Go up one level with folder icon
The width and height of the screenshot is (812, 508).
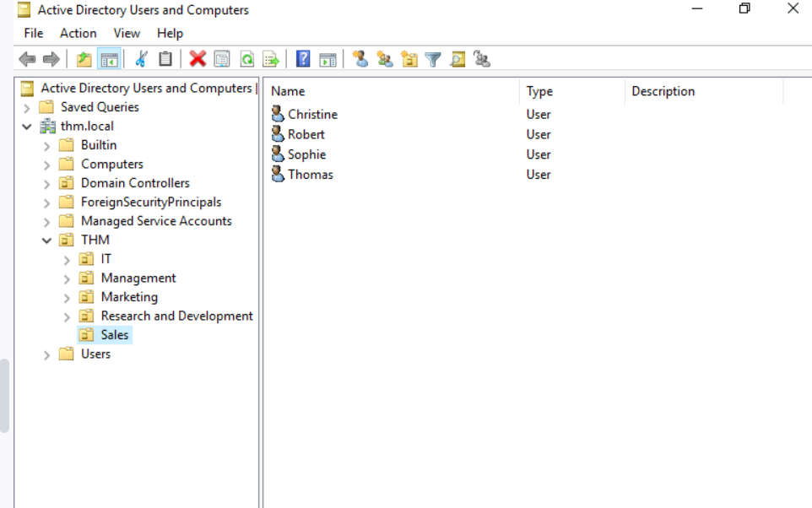(84, 59)
